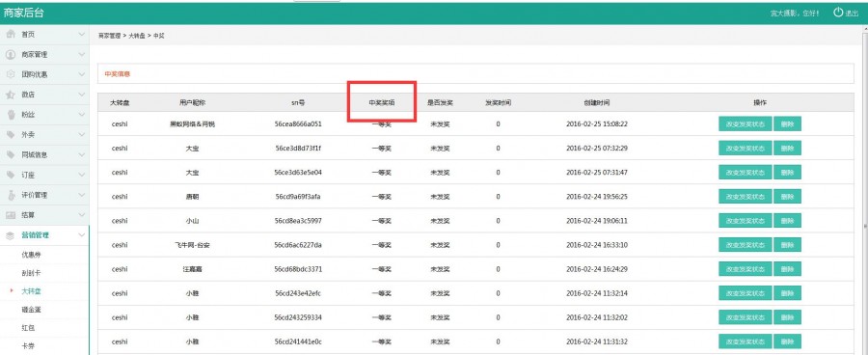Screen dimensions: 868x355
Task: Expand the 结算 chevron
Action: click(x=81, y=215)
